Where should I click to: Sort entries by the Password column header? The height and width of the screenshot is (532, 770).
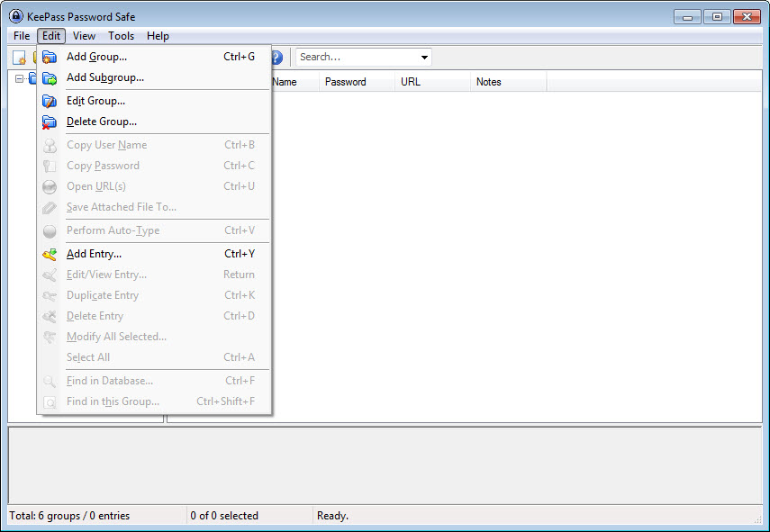tap(357, 82)
